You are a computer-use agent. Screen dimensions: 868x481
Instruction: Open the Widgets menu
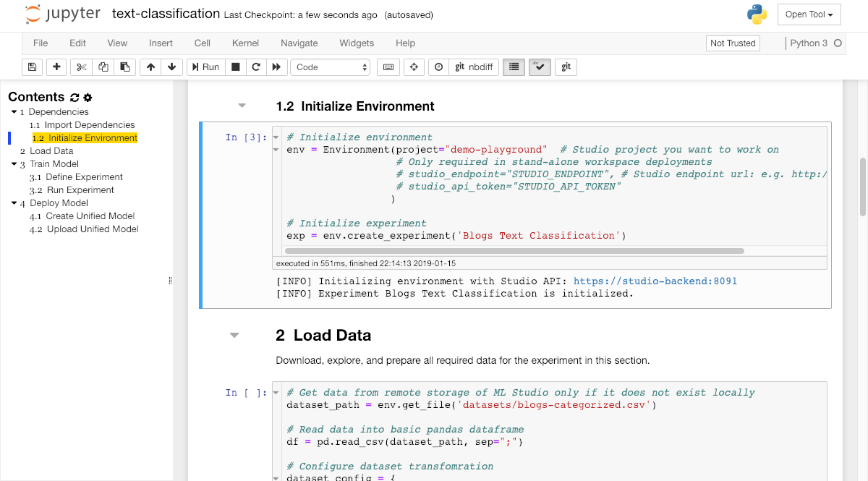[357, 43]
